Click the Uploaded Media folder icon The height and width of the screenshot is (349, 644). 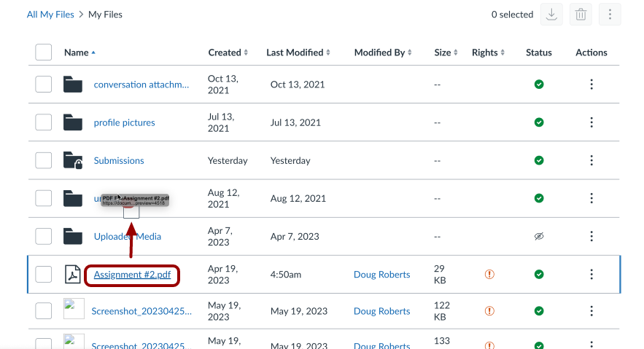click(x=73, y=236)
